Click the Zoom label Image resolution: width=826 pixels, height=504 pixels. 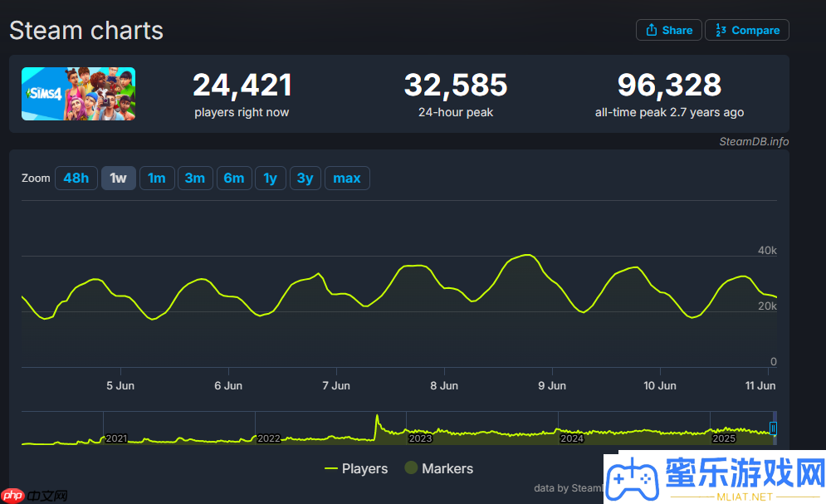36,178
